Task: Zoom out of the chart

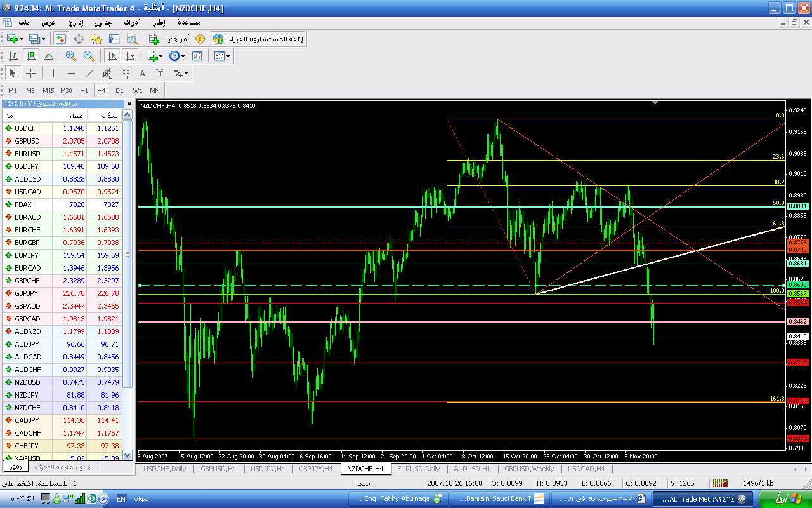Action: point(89,56)
